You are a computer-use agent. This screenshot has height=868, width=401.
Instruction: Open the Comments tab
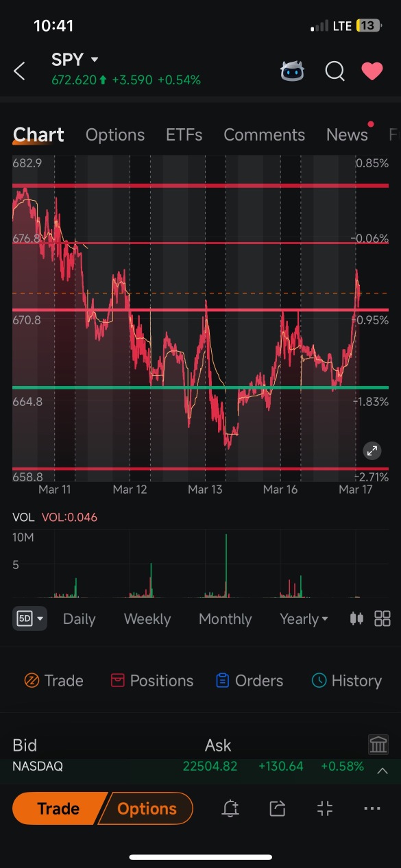(264, 135)
